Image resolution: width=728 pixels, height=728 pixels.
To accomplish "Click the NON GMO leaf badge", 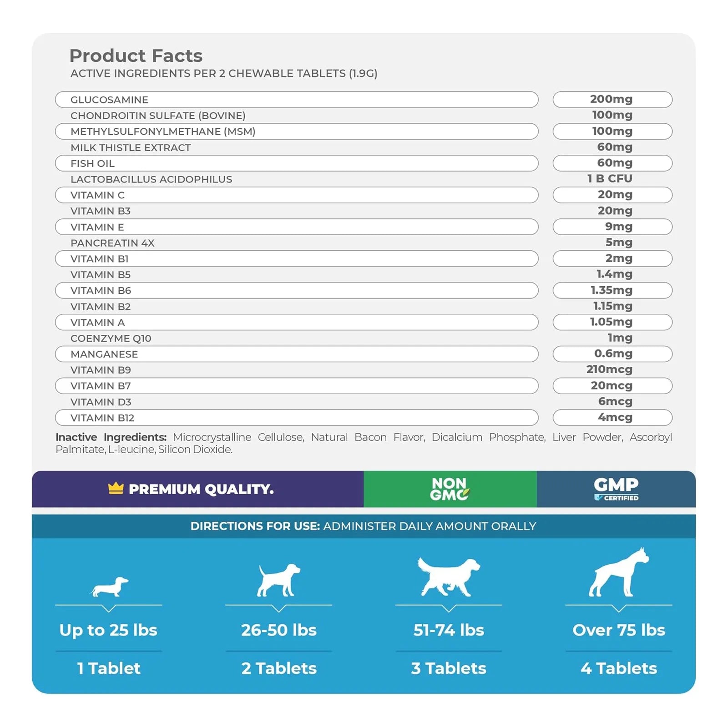I will tap(450, 489).
